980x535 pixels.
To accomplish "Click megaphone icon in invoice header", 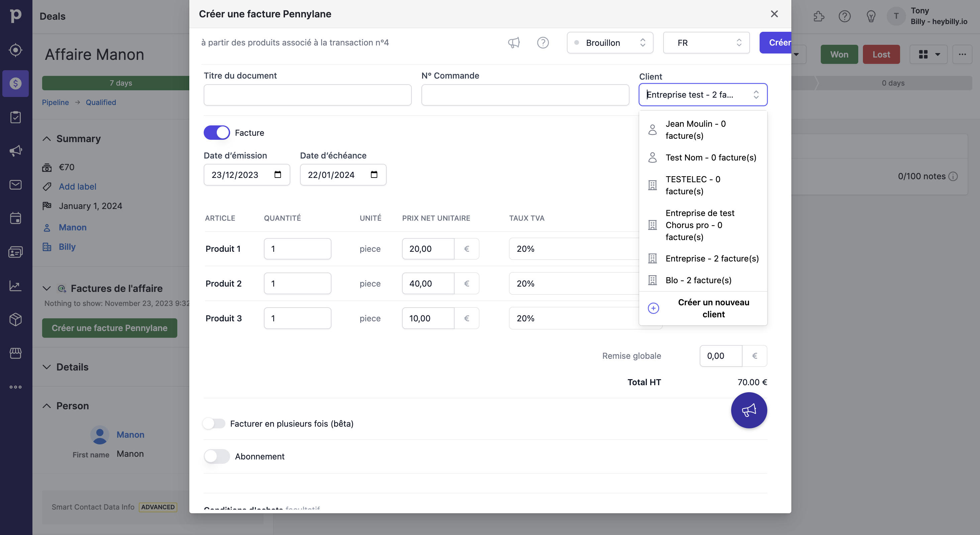I will point(514,42).
